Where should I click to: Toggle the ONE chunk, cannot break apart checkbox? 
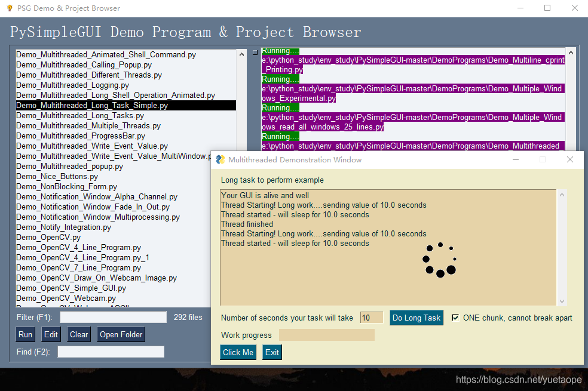(x=455, y=318)
